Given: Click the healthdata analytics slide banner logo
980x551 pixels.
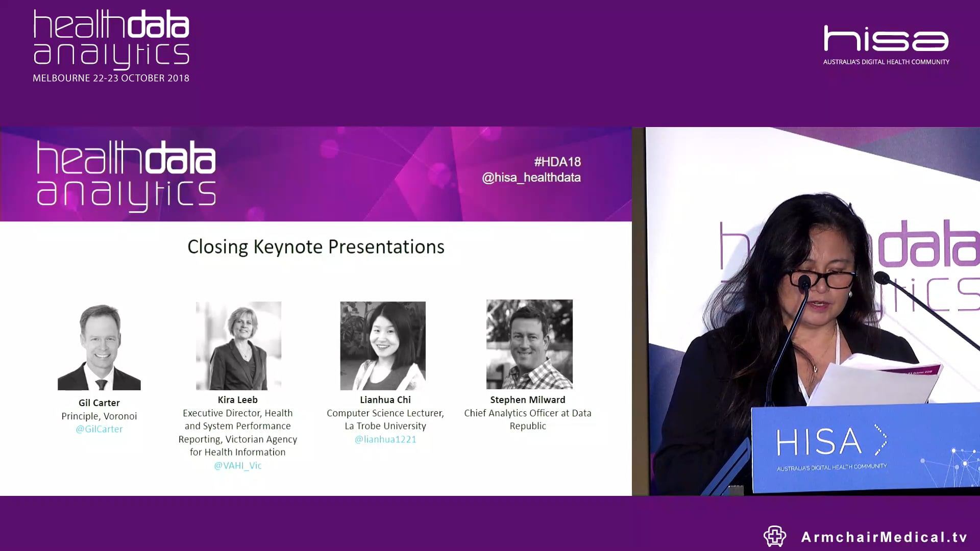Looking at the screenshot, I should 126,176.
